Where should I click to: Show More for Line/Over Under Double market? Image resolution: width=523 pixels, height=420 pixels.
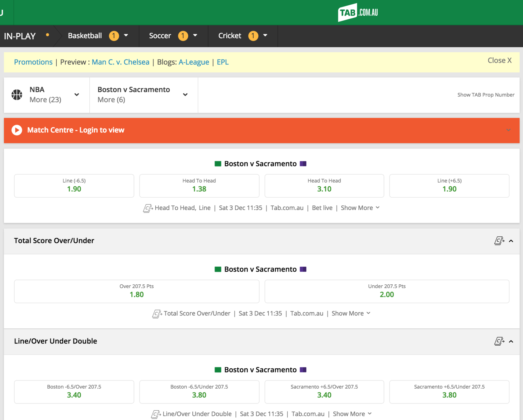pos(352,414)
